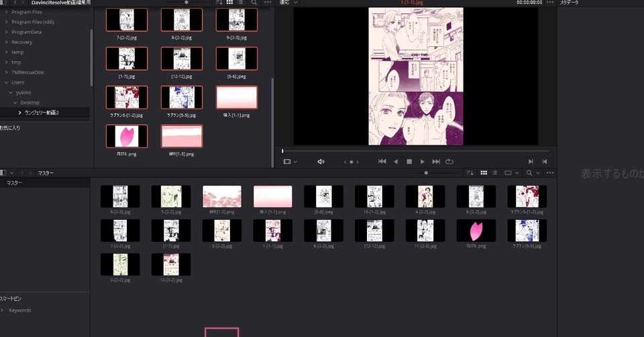Collapse the Users folder
The width and height of the screenshot is (644, 337).
[x=6, y=82]
